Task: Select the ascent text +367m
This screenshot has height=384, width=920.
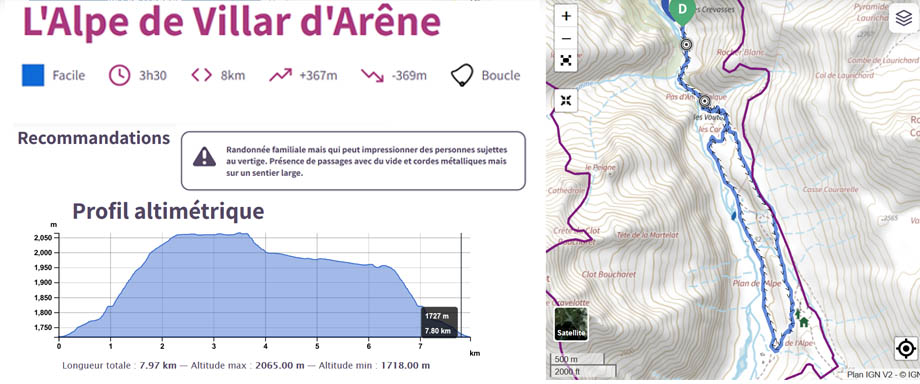Action: click(318, 76)
